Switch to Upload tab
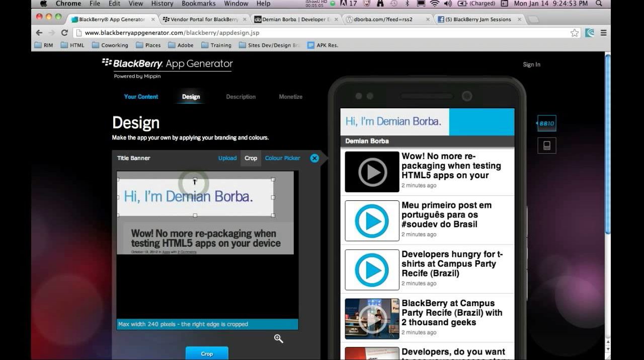Viewport: 644px width, 360px height. tap(227, 158)
